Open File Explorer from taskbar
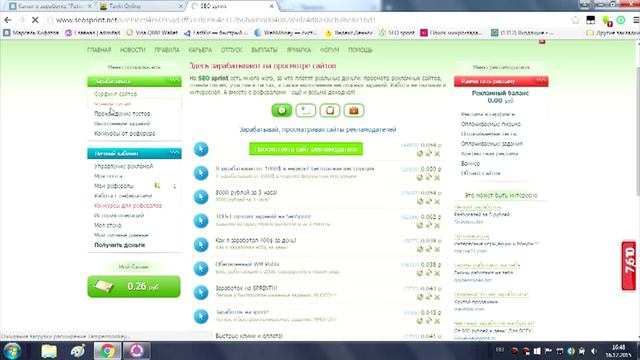The height and width of the screenshot is (360, 640). [49, 351]
